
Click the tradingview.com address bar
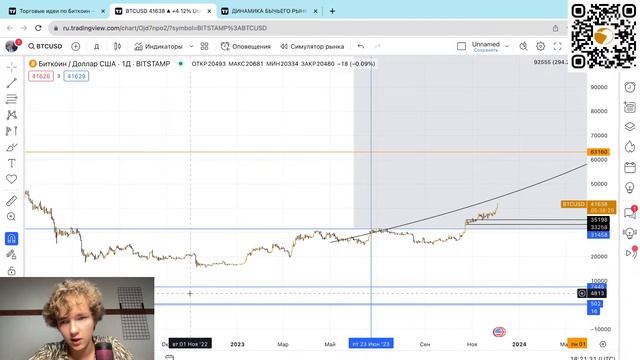pos(165,28)
